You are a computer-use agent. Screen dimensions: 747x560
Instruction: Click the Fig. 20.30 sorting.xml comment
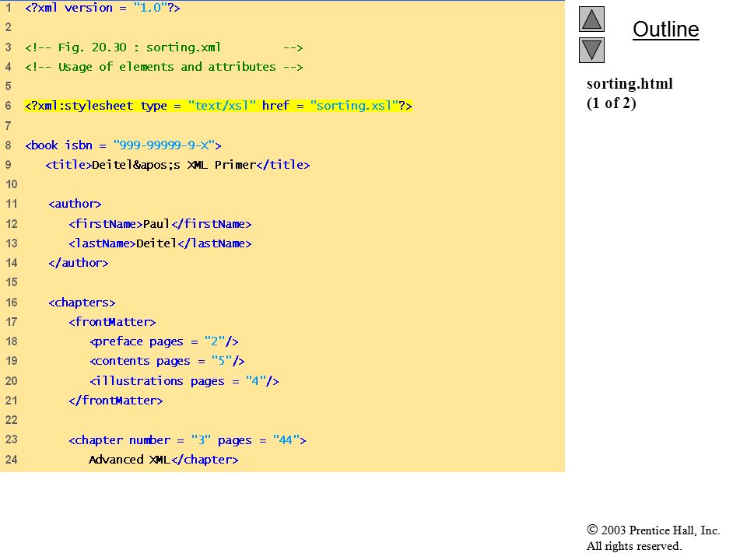tap(164, 47)
